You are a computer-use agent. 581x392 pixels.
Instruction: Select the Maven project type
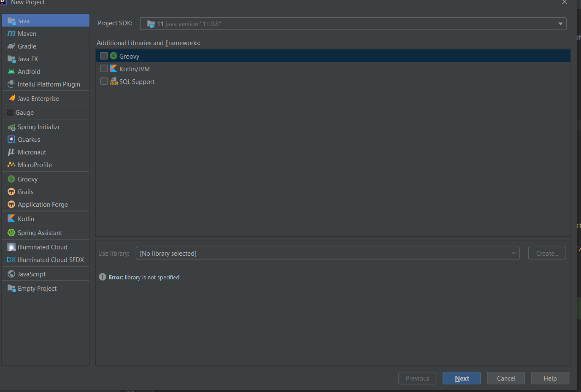click(46, 33)
